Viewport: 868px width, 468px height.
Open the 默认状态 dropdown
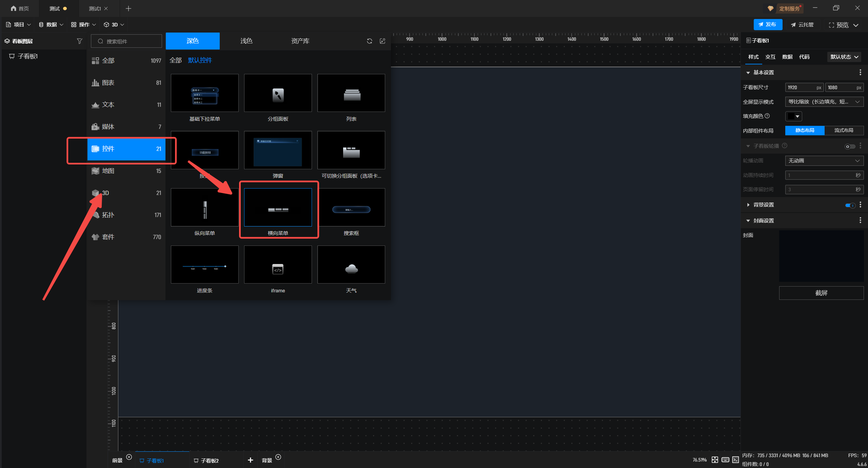pyautogui.click(x=844, y=57)
